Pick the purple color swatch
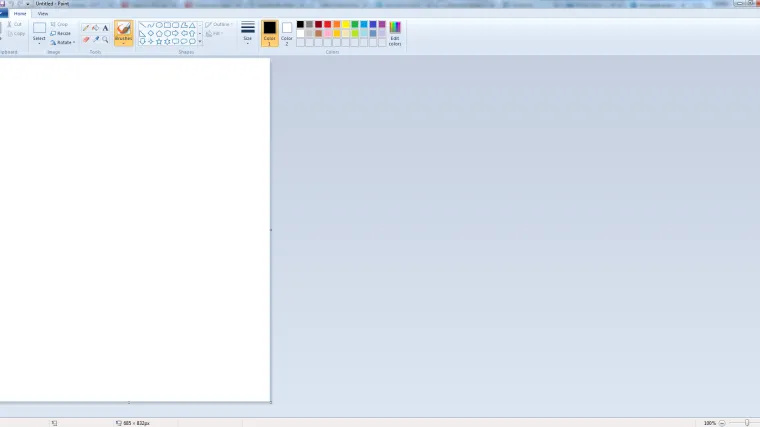This screenshot has height=427, width=760. pos(382,24)
